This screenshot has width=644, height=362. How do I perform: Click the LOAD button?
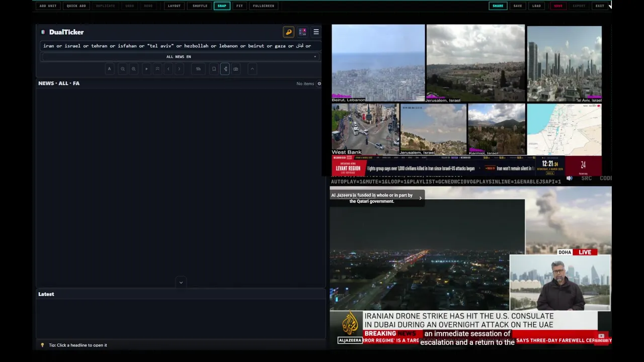536,6
